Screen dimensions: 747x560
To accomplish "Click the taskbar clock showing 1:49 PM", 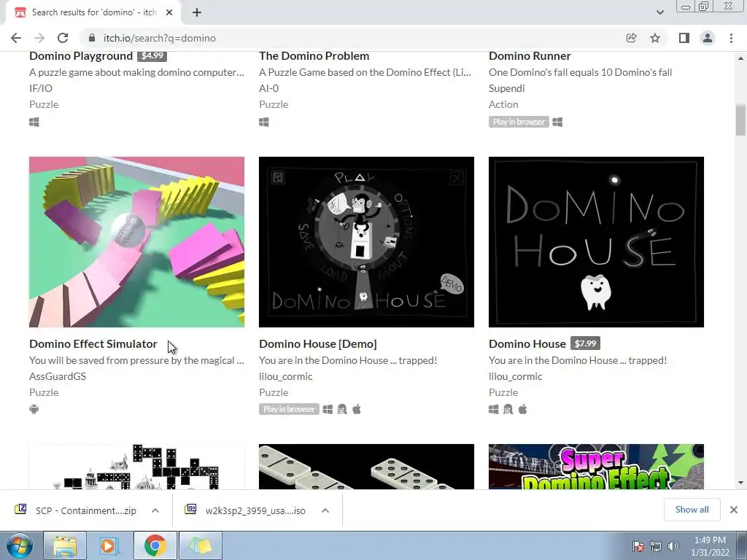I will point(710,546).
